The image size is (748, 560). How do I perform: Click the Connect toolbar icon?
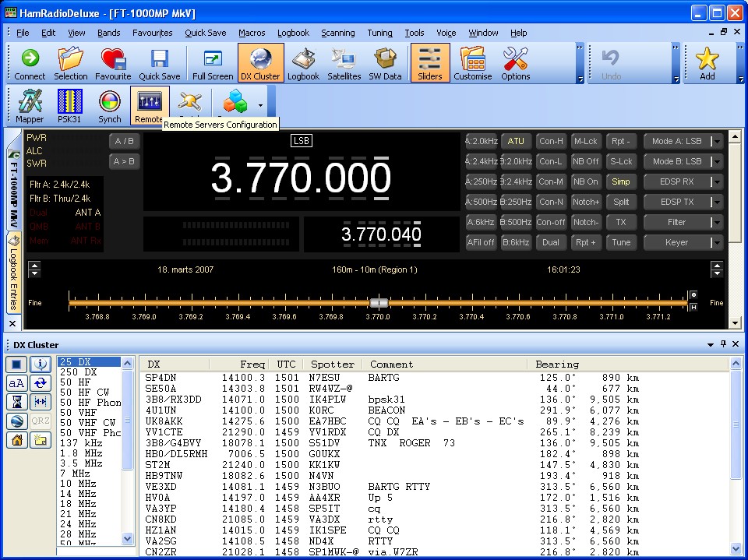point(30,63)
